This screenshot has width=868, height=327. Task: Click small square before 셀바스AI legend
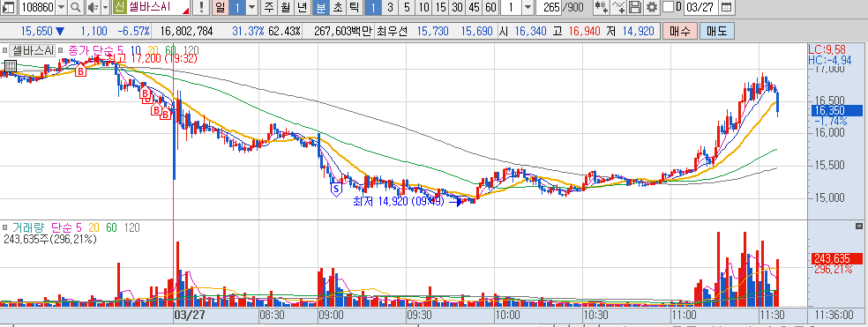pyautogui.click(x=5, y=50)
